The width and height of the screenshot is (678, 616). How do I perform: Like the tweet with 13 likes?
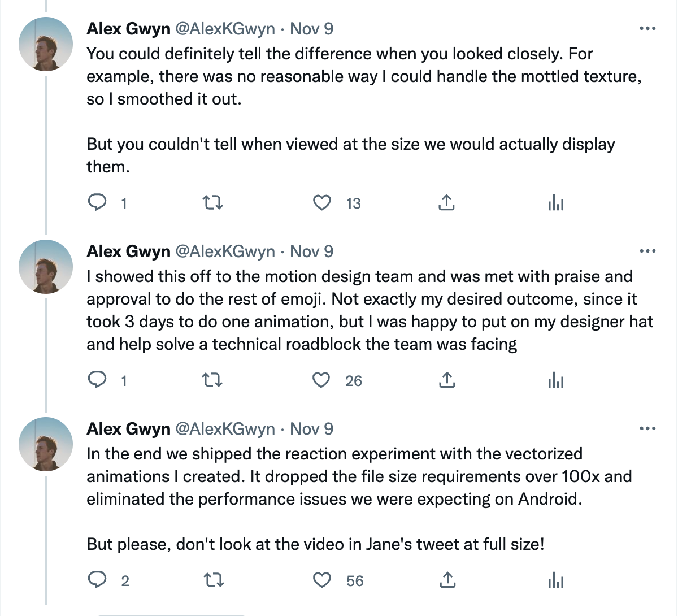click(322, 202)
